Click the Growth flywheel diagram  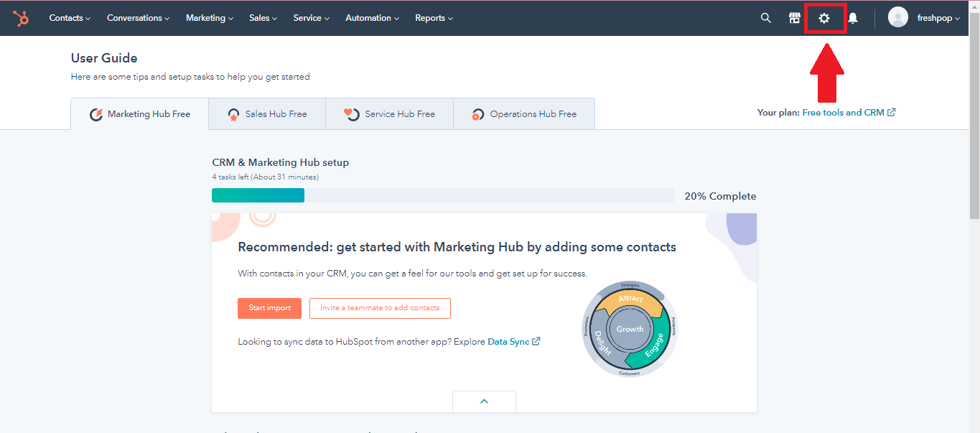coord(630,329)
